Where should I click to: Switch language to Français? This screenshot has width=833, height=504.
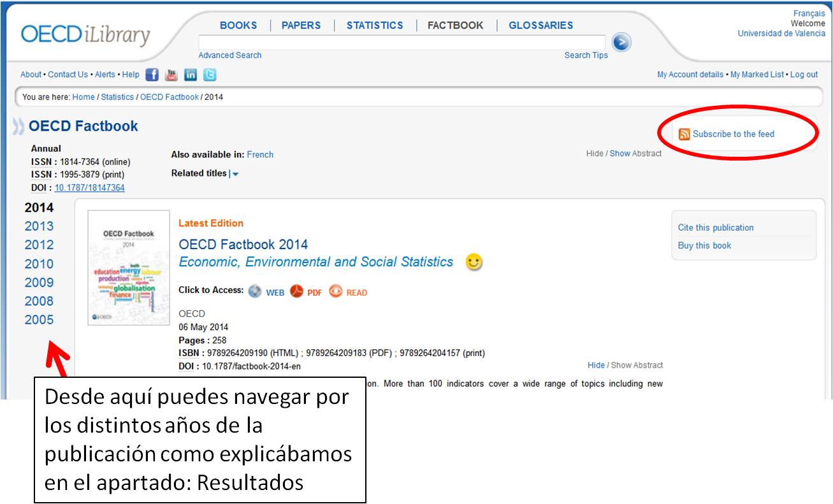[809, 13]
